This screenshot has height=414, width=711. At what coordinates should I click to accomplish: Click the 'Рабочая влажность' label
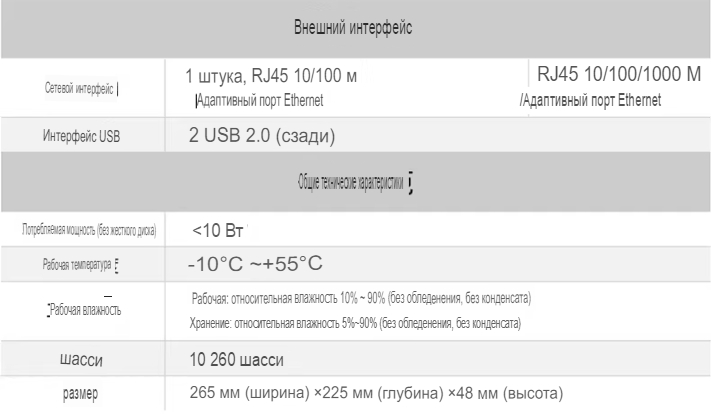(x=85, y=310)
